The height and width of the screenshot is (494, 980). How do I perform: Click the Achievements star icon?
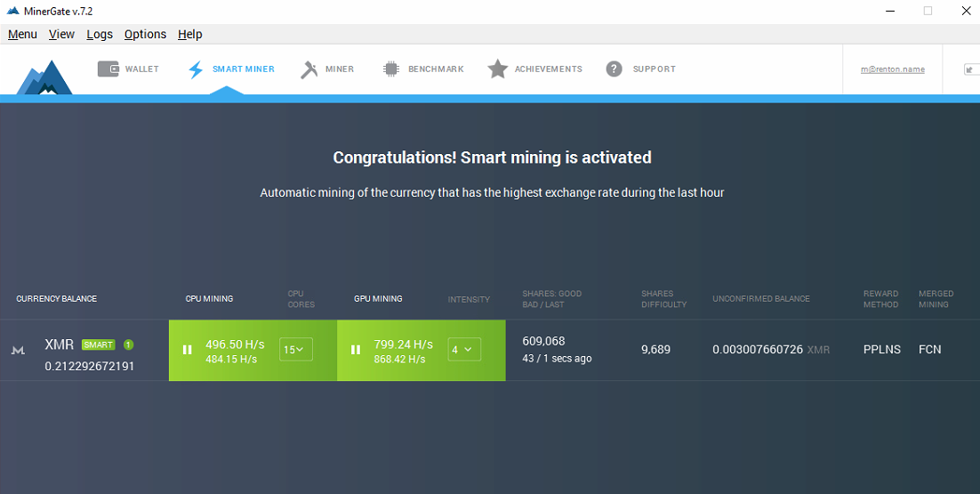pyautogui.click(x=497, y=69)
